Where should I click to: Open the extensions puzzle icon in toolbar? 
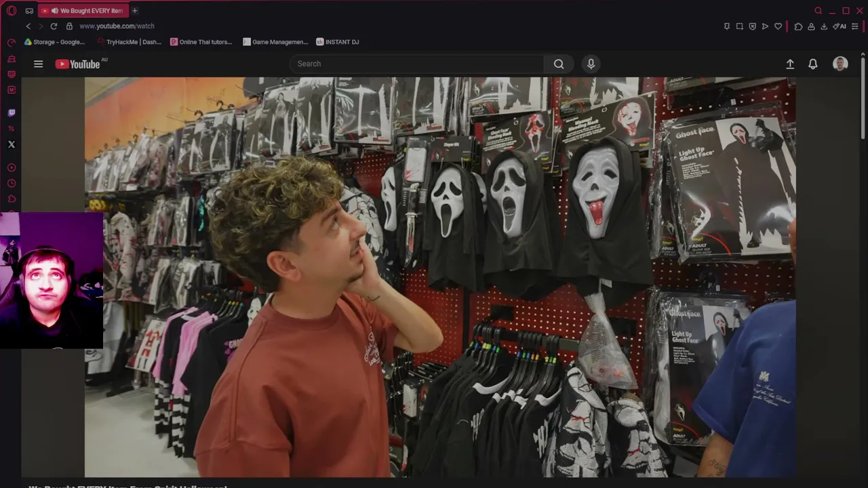click(x=798, y=26)
